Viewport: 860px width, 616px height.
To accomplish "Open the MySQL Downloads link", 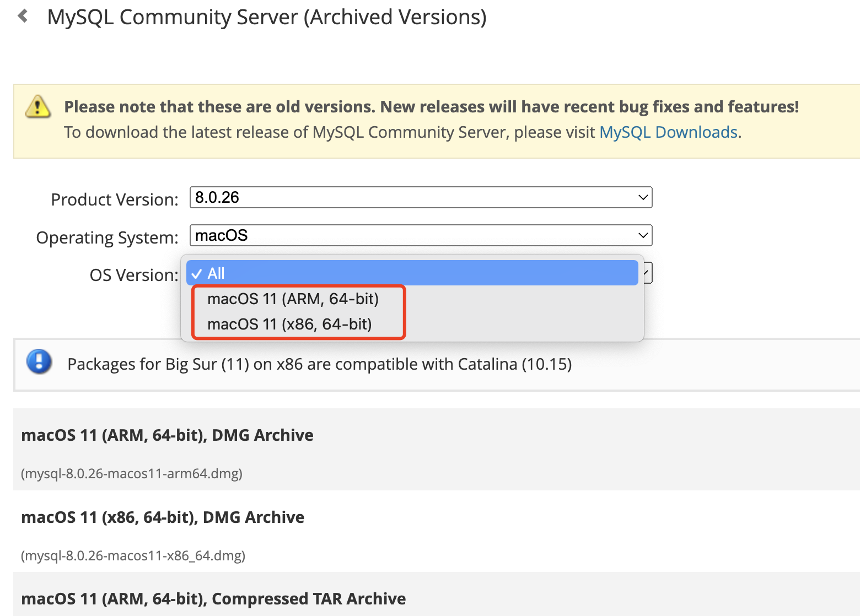I will click(669, 132).
